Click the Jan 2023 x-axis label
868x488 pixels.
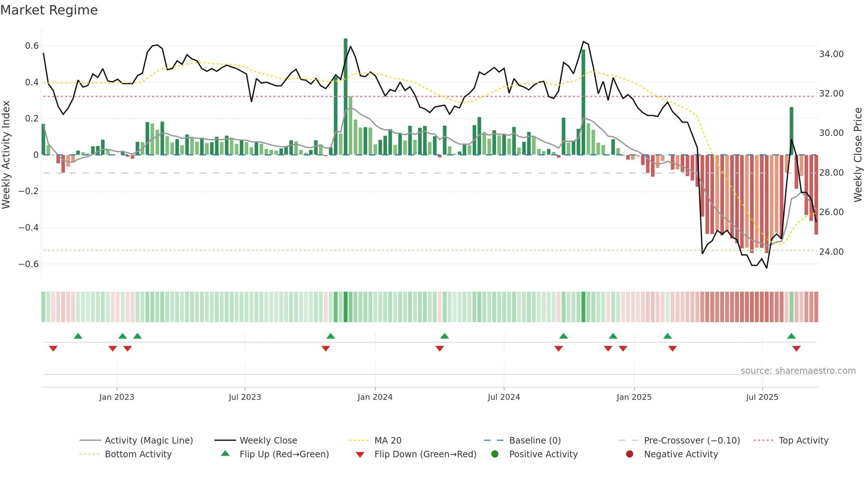117,397
